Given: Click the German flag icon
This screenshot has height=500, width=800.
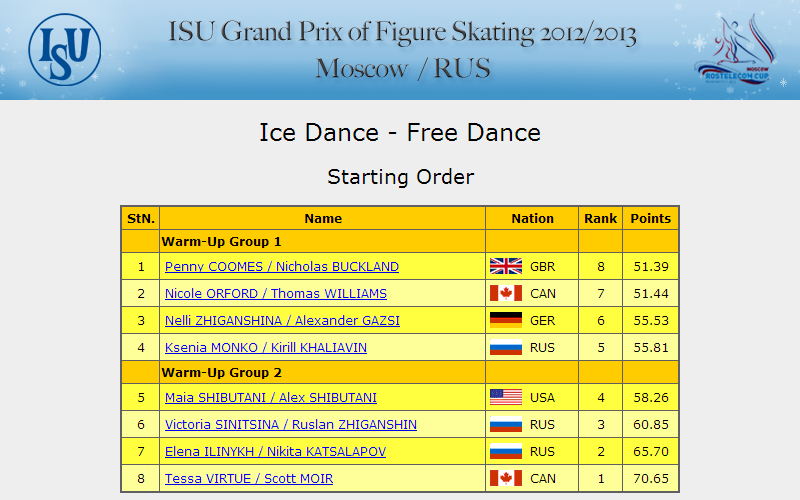Looking at the screenshot, I should tap(506, 320).
